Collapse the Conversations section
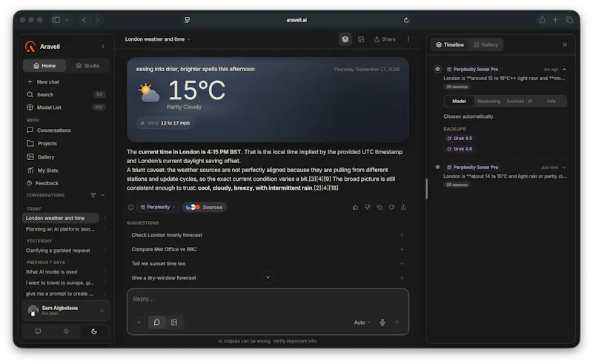 (102, 195)
